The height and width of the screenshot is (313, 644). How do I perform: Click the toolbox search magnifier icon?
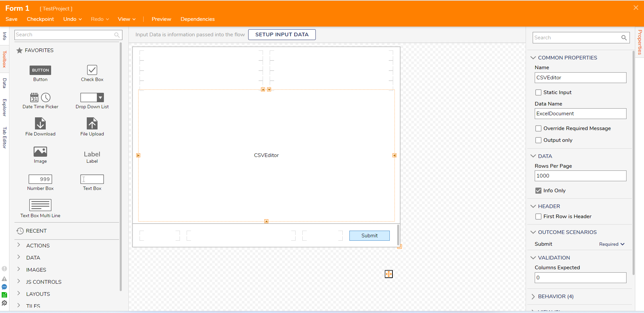[117, 35]
